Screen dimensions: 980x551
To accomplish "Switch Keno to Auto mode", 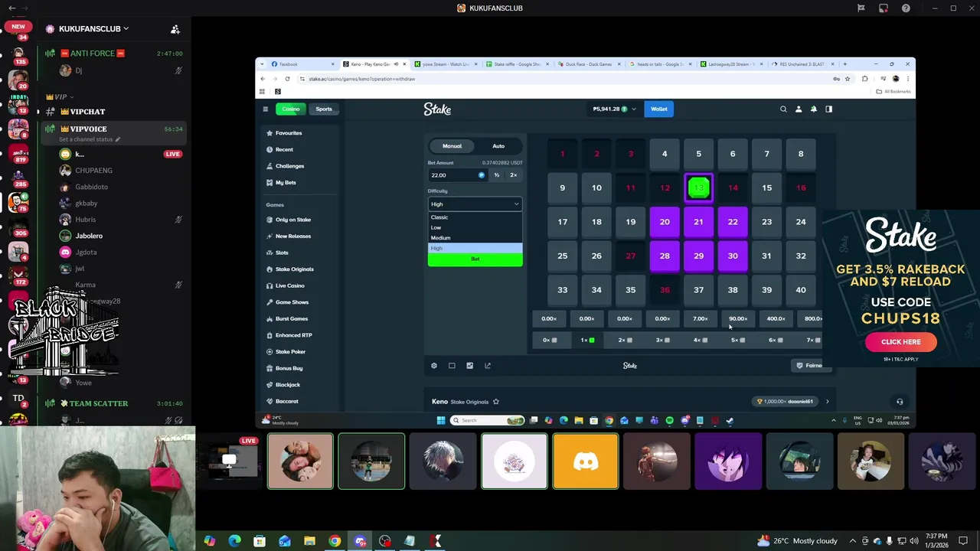I will [x=498, y=145].
